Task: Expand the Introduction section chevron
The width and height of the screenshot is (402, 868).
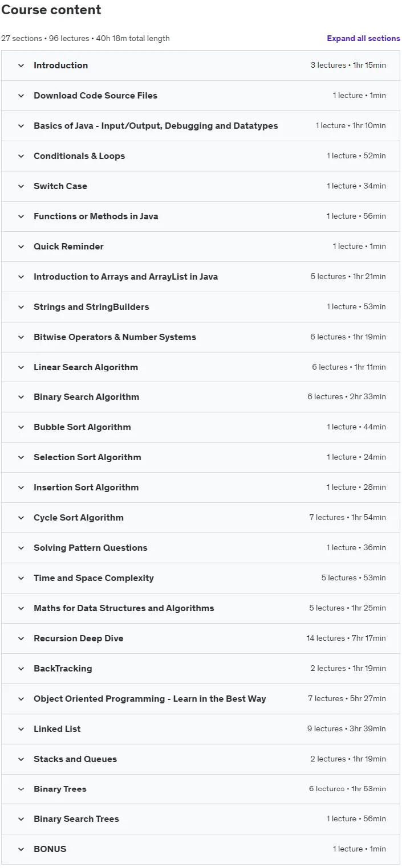Action: pos(21,65)
